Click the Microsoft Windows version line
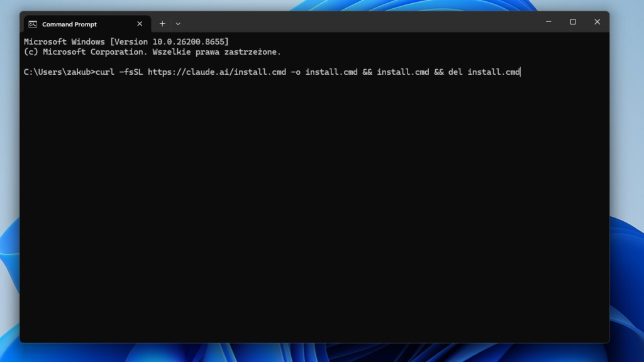 [x=126, y=42]
